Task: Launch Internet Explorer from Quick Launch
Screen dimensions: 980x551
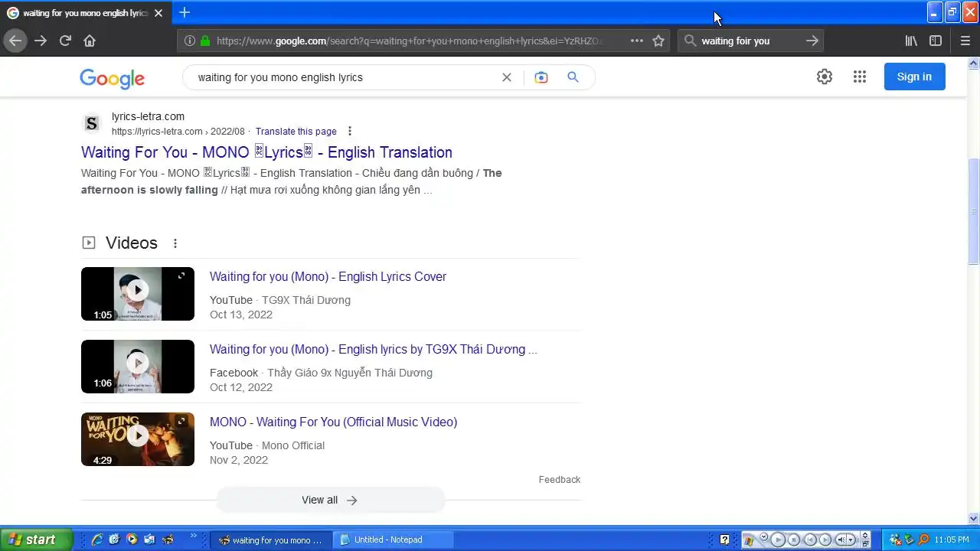Action: tap(97, 540)
